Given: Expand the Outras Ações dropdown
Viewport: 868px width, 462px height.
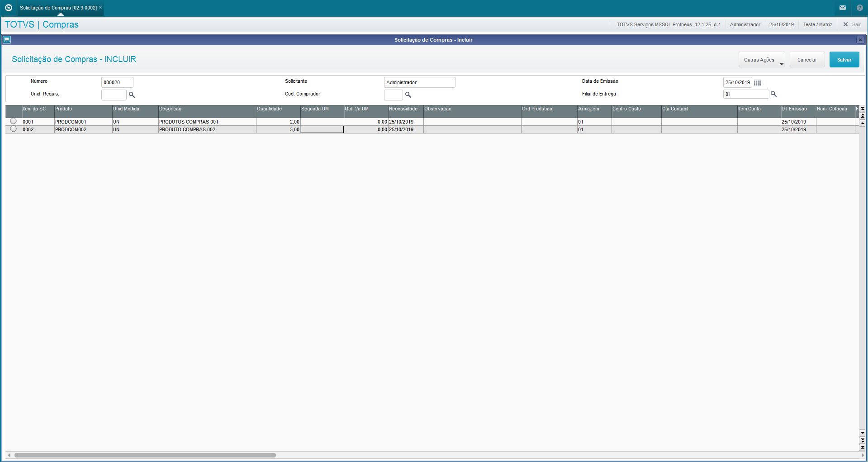Looking at the screenshot, I should (762, 60).
